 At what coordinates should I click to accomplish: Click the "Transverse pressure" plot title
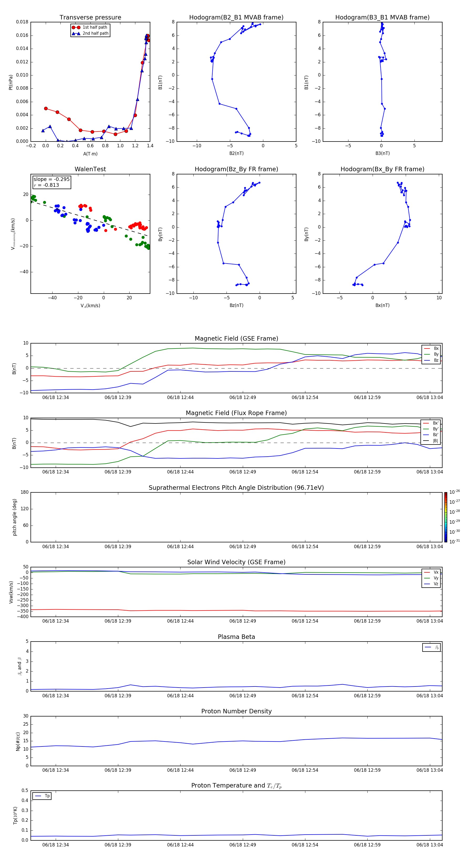click(90, 17)
